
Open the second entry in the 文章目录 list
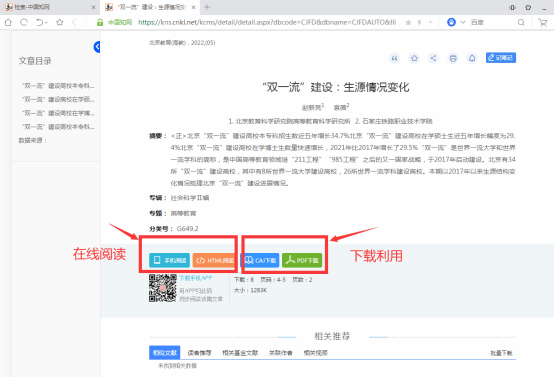point(58,99)
